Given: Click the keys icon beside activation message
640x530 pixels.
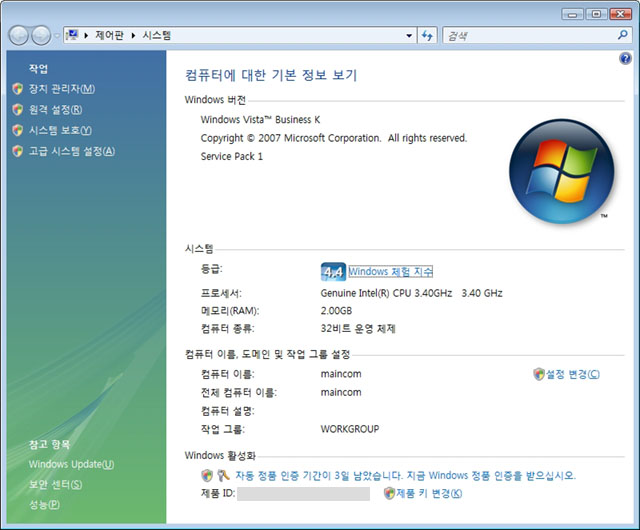Looking at the screenshot, I should click(x=223, y=475).
